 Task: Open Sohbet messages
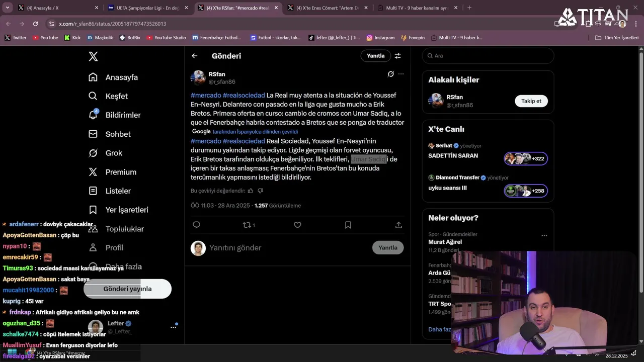[x=118, y=134]
